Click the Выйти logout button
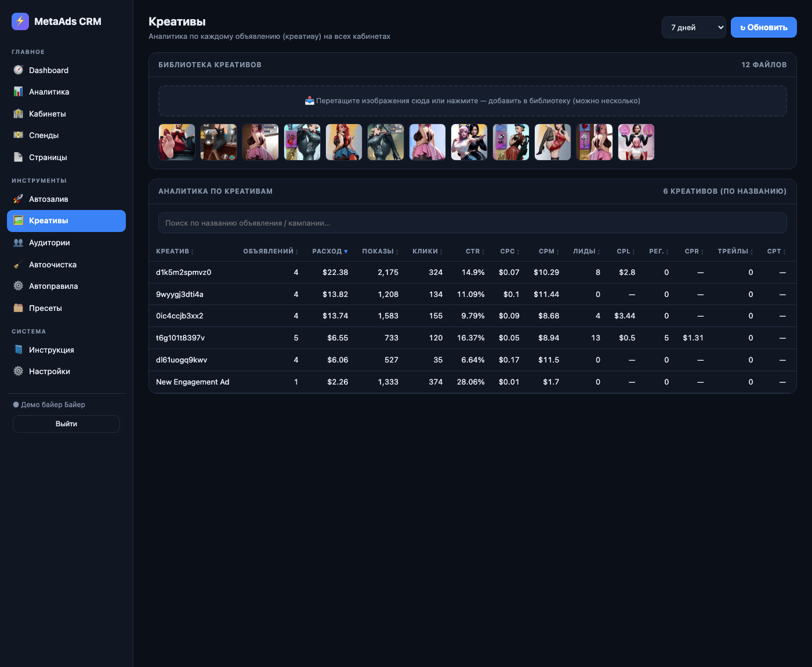Image resolution: width=812 pixels, height=667 pixels. tap(66, 424)
